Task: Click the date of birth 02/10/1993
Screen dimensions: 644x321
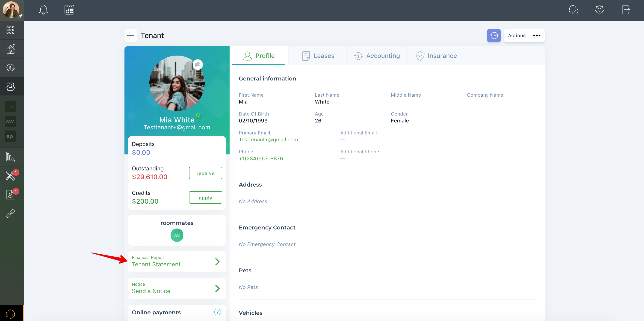Action: pyautogui.click(x=253, y=121)
